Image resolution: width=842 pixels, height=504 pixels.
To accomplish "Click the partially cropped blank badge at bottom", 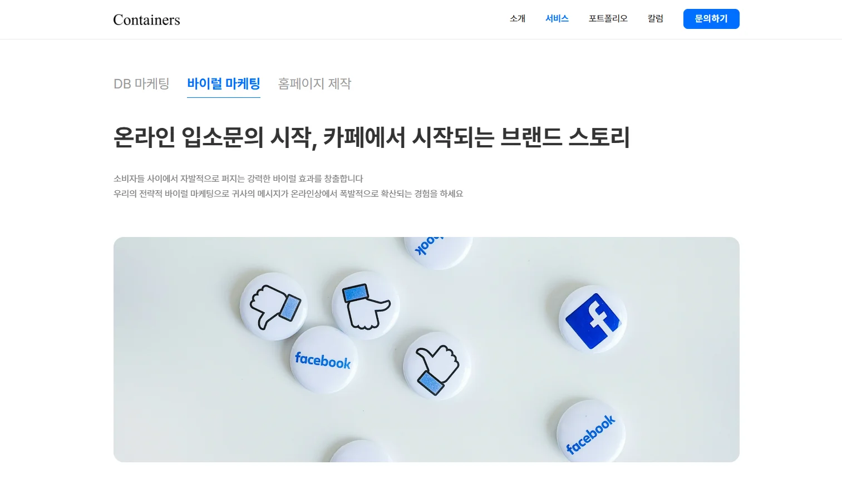I will [x=361, y=451].
